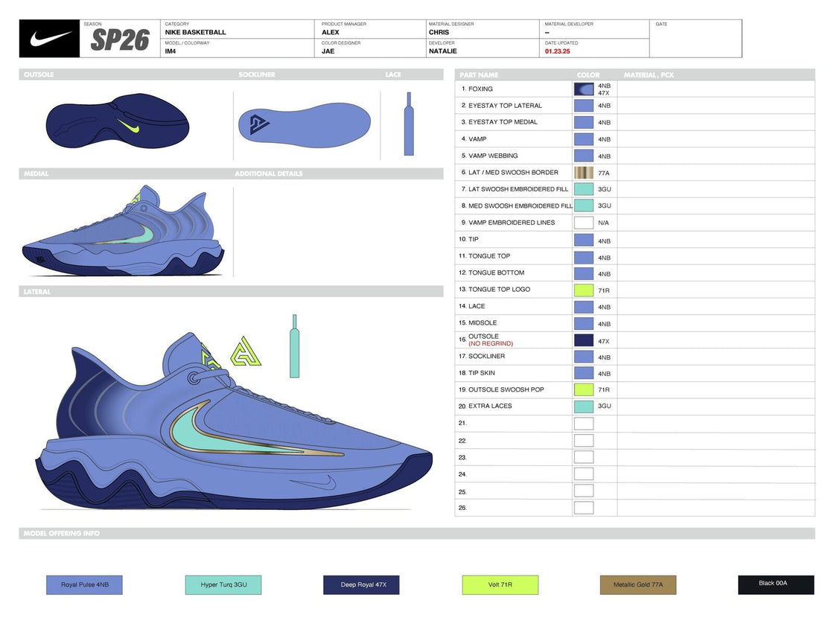
Task: Click the Volt logo next to the lateral shoe
Action: click(245, 352)
